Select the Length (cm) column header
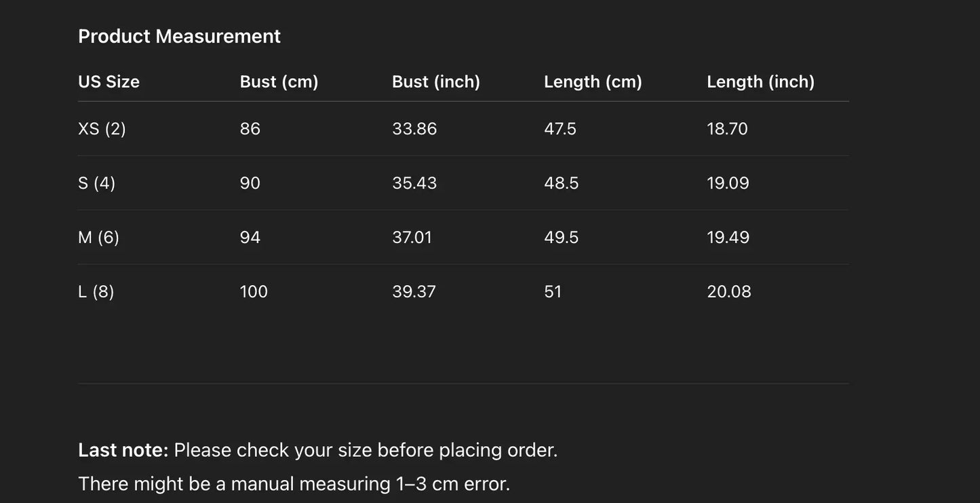 click(x=593, y=81)
